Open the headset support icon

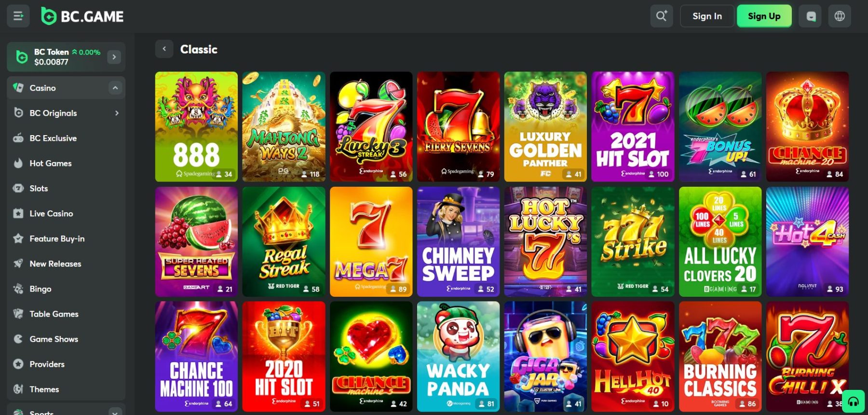tap(853, 401)
